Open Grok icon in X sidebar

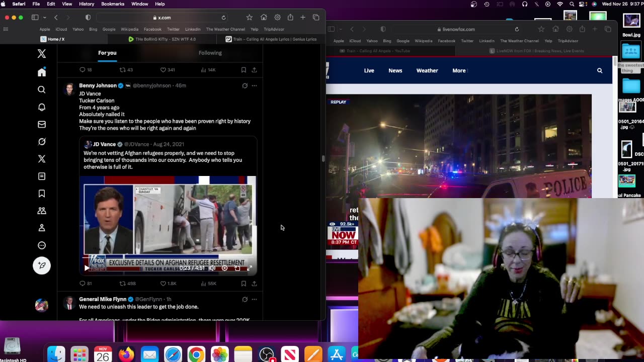[x=42, y=142]
